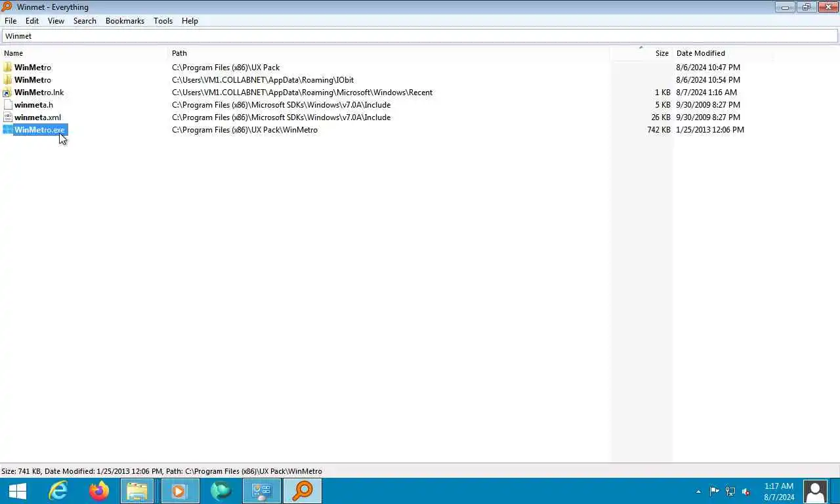Sort results by Name column header
Screen dimensions: 840x504
tap(85, 53)
